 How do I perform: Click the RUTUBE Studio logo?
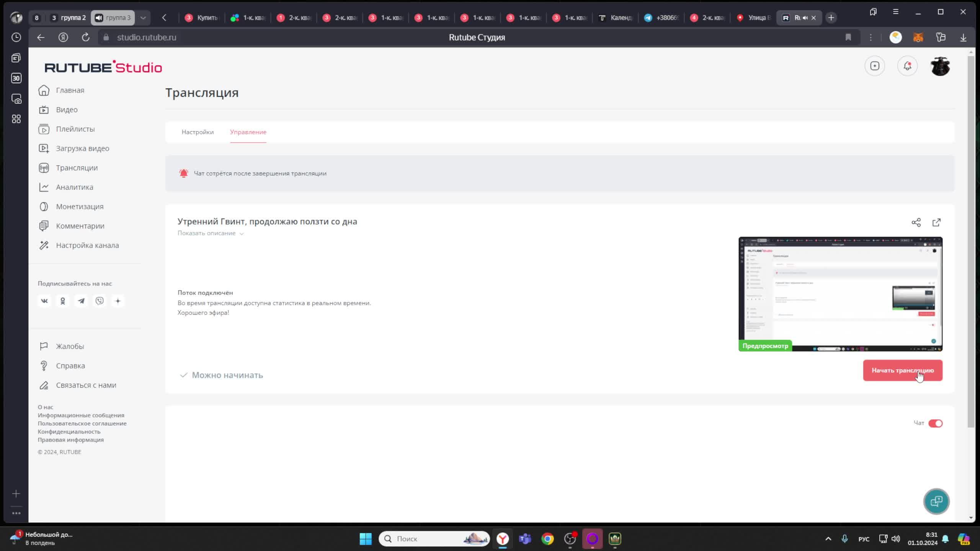[103, 67]
